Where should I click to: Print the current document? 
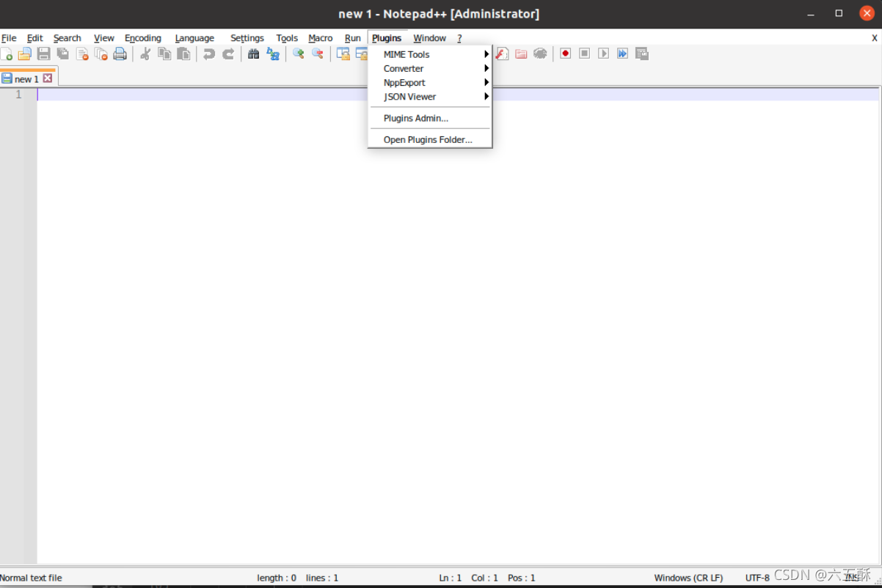(120, 54)
